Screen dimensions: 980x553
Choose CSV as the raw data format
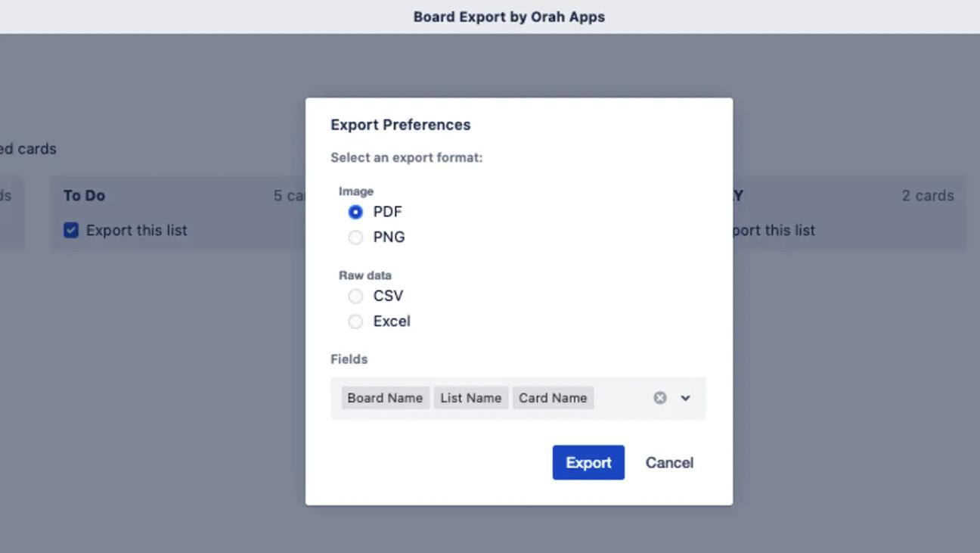point(355,296)
